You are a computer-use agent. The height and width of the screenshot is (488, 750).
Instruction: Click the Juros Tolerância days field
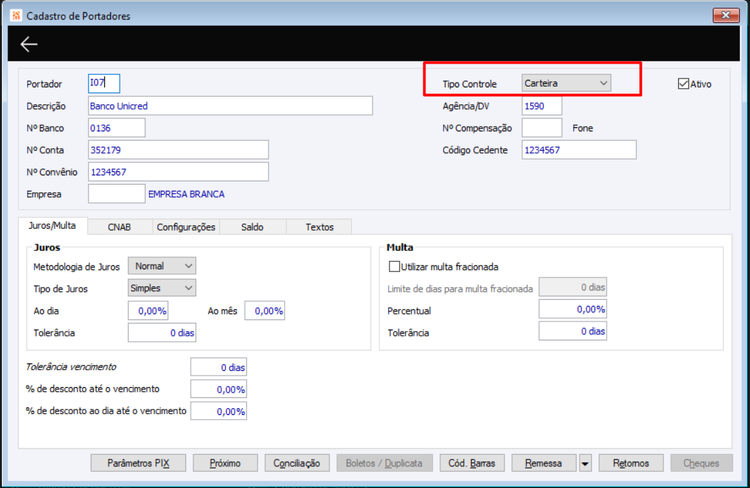[162, 333]
